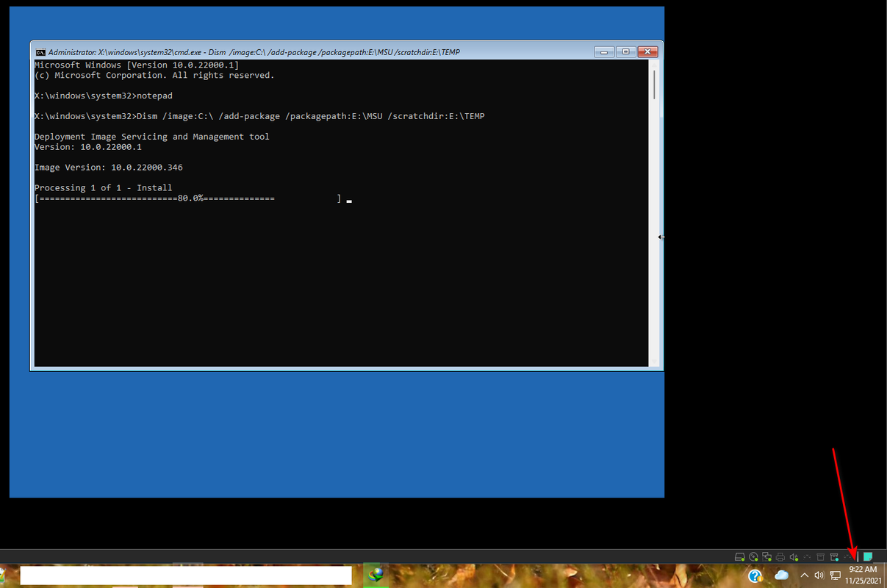Minimize the Administrator cmd.exe window
This screenshot has width=887, height=588.
pos(604,51)
